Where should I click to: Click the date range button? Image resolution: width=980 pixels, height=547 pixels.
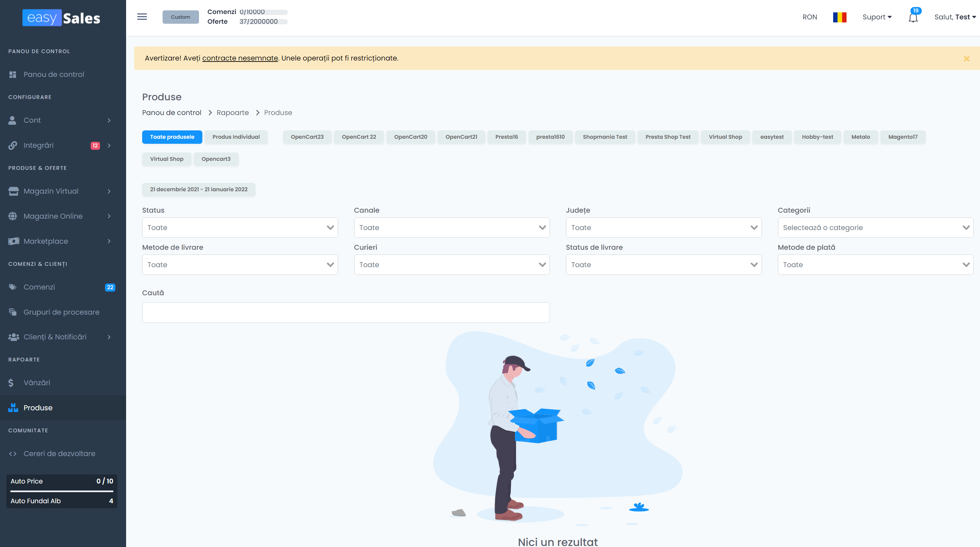pos(199,190)
